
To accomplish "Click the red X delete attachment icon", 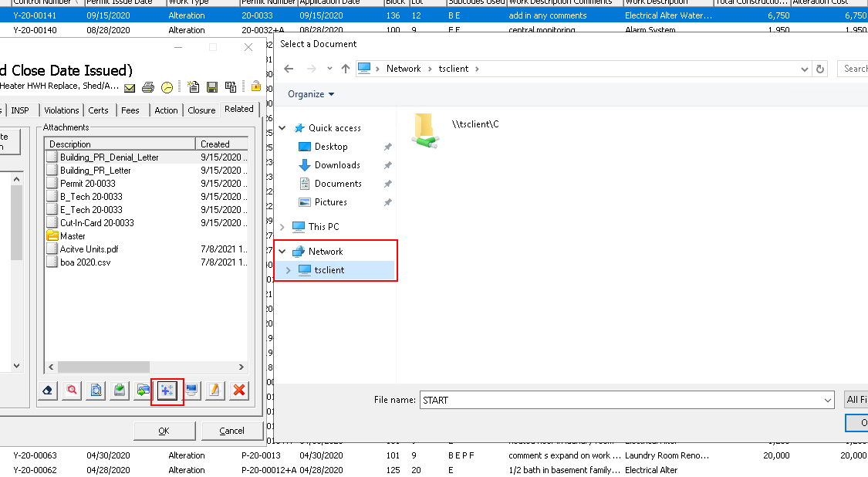I will coord(239,391).
